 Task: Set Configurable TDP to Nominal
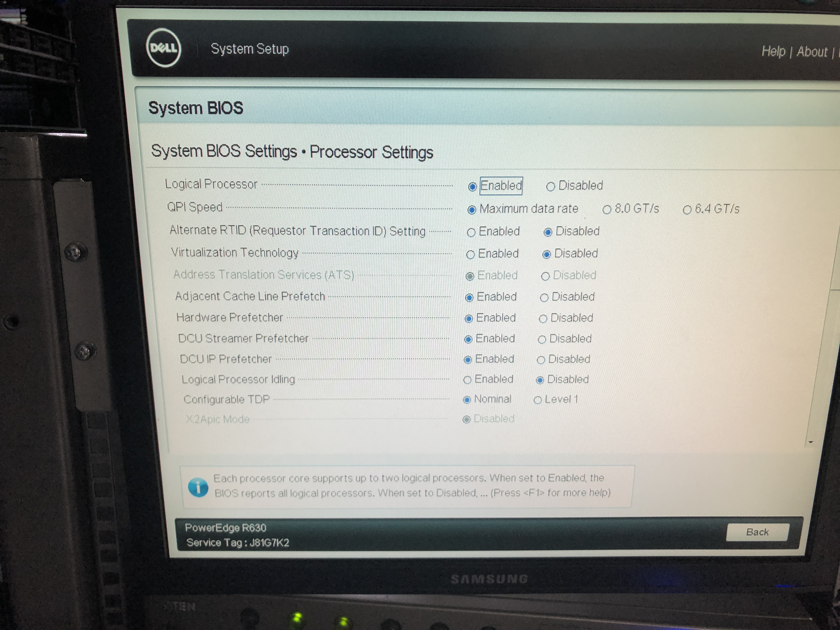(x=467, y=400)
